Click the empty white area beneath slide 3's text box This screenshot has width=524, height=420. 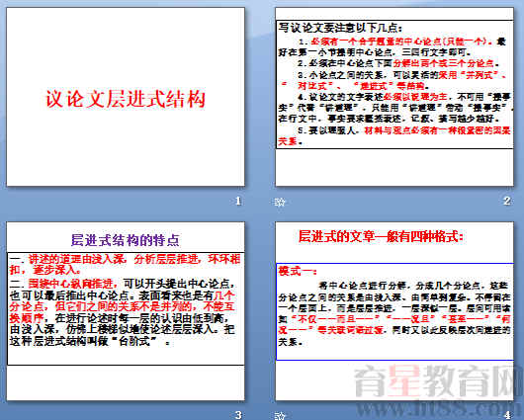(x=126, y=382)
